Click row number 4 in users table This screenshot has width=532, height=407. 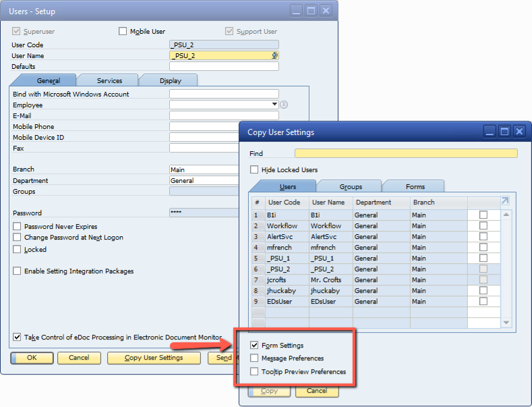(x=258, y=248)
